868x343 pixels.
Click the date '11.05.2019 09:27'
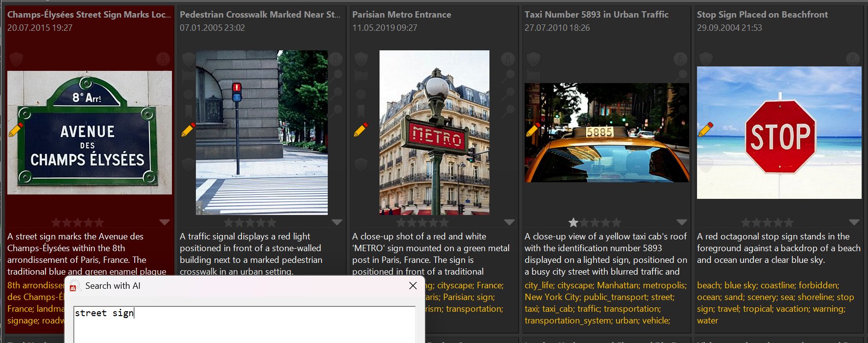pyautogui.click(x=384, y=28)
